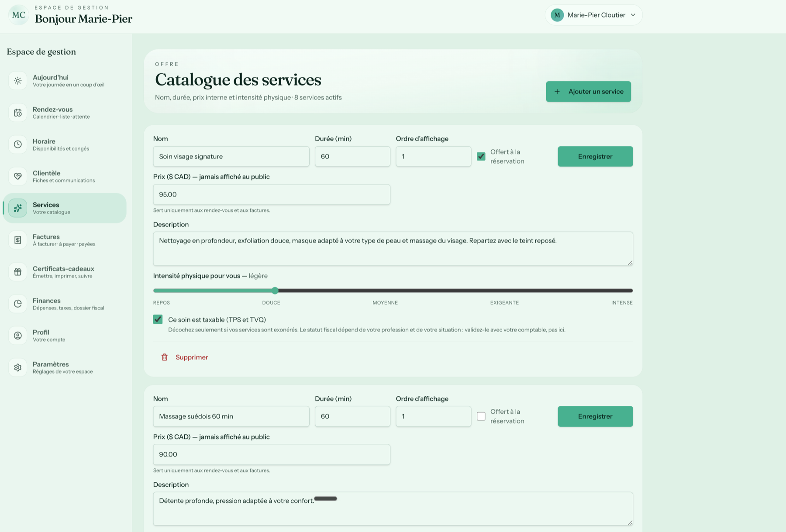This screenshot has width=786, height=532.
Task: Click the clock icon for Horaire
Action: [18, 144]
